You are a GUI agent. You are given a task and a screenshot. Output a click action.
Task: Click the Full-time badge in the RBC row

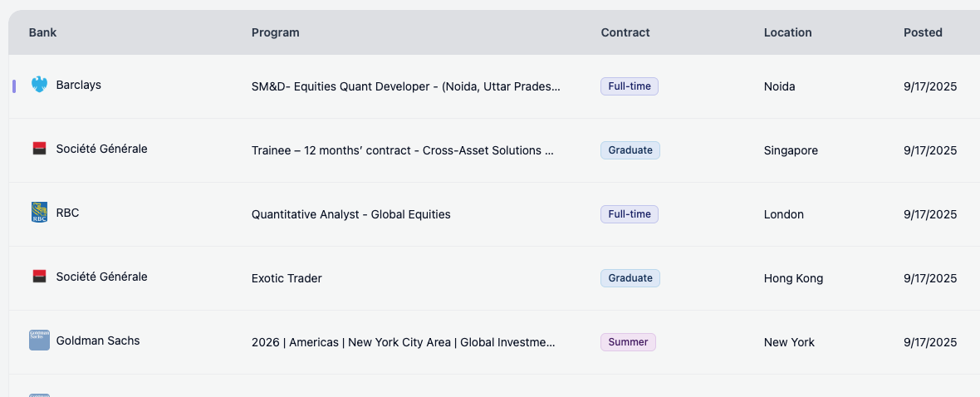pos(629,214)
